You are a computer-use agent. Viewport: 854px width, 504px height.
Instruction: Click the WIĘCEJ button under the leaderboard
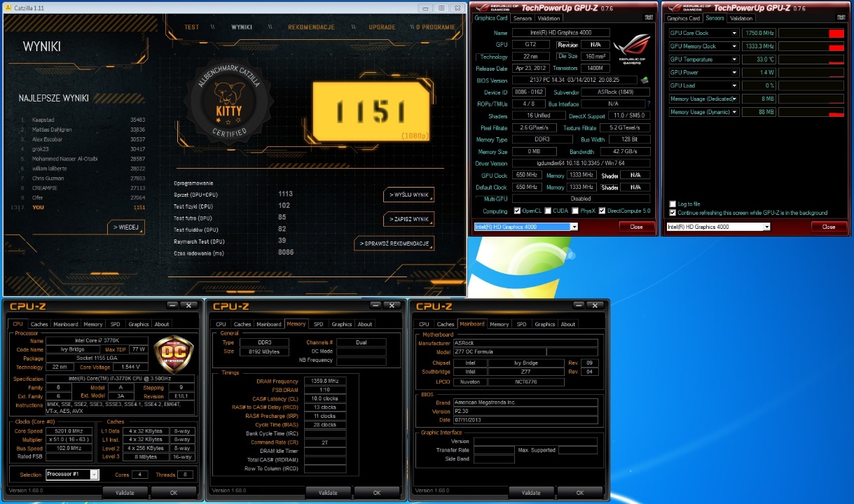(x=126, y=227)
